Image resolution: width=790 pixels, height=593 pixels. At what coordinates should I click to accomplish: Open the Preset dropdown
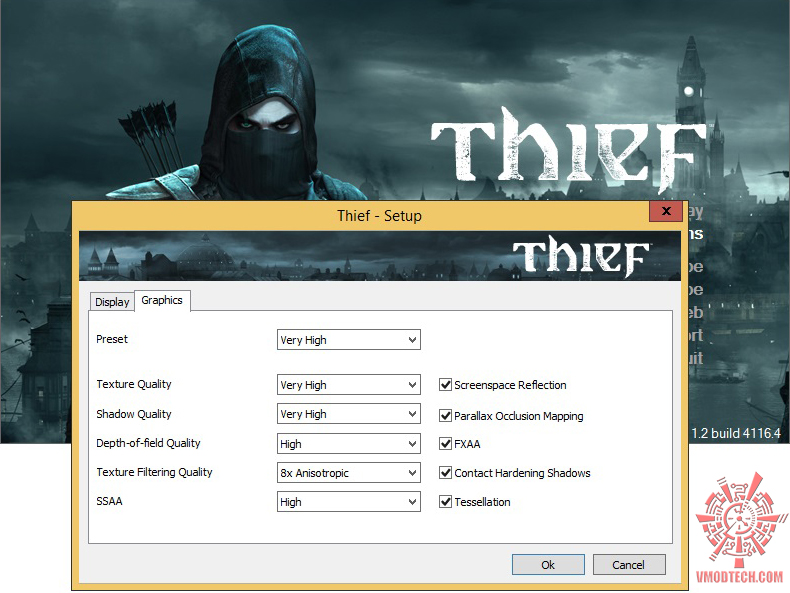349,340
